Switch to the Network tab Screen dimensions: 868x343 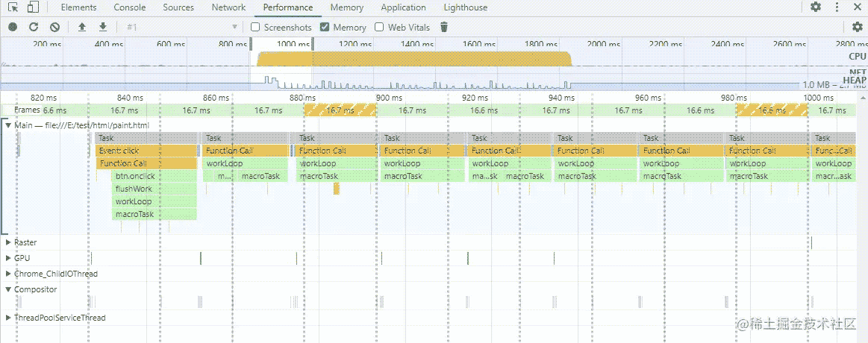(228, 7)
